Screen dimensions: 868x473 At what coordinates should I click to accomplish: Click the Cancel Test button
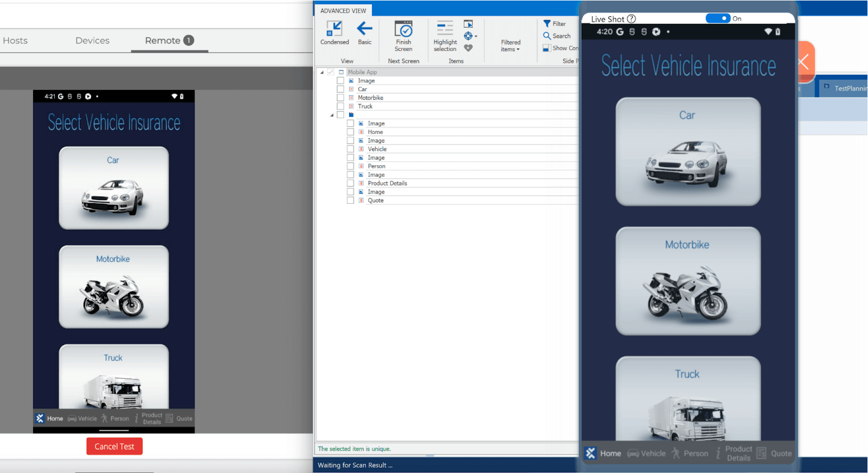click(x=114, y=446)
